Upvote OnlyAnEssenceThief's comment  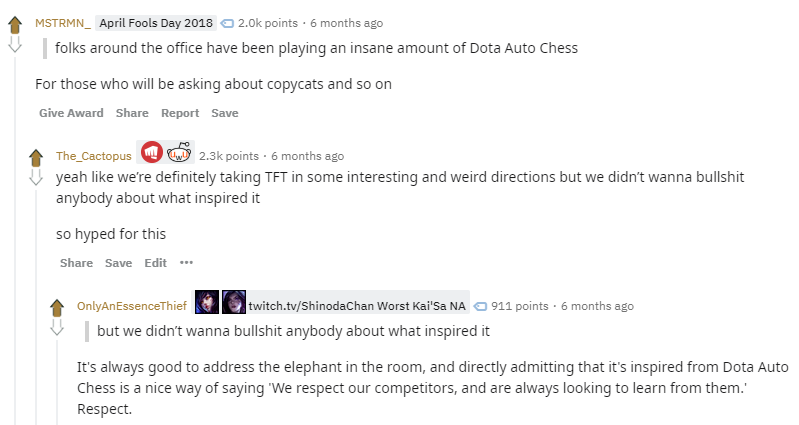point(57,308)
